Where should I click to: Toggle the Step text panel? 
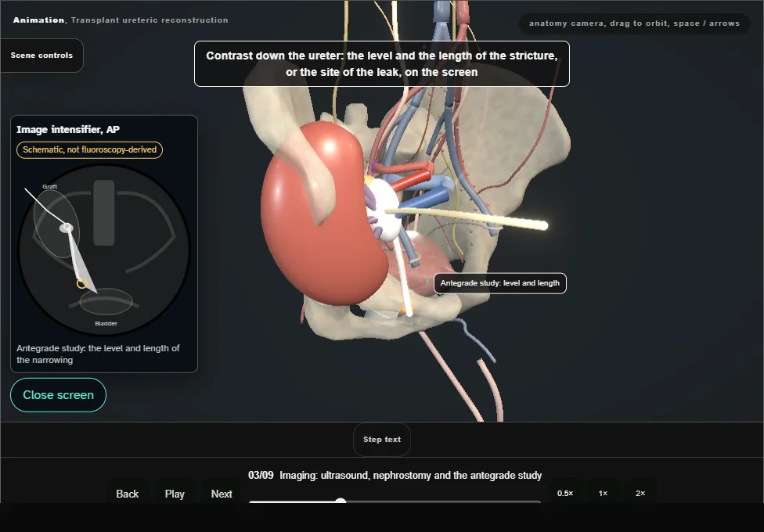pyautogui.click(x=382, y=440)
